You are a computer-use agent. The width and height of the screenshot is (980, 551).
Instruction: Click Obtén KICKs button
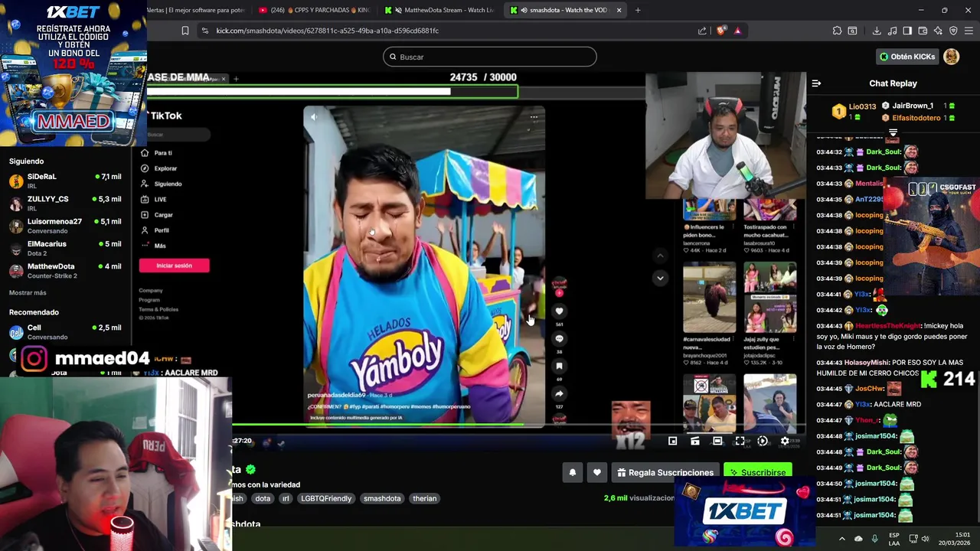(907, 57)
